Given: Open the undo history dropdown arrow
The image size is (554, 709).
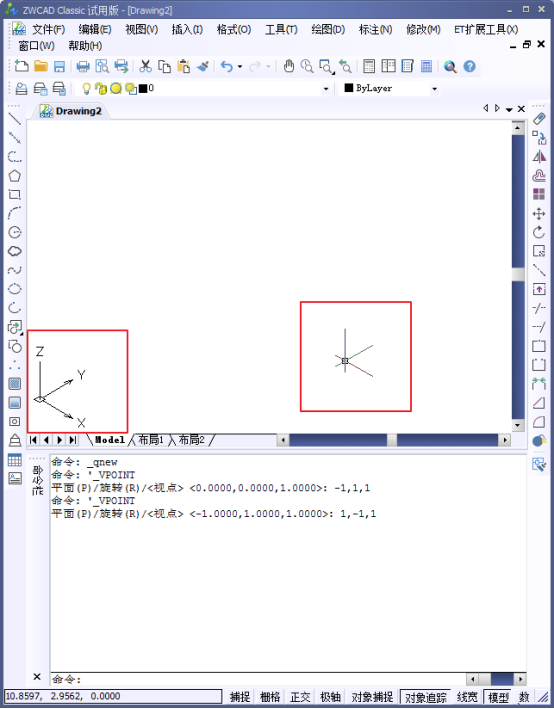Looking at the screenshot, I should (x=240, y=67).
